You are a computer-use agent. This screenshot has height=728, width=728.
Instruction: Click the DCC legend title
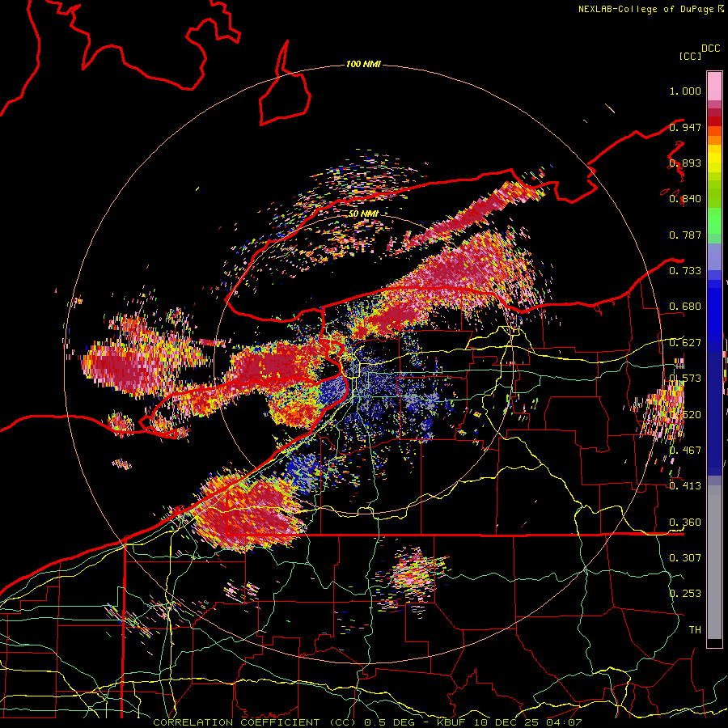pos(710,49)
